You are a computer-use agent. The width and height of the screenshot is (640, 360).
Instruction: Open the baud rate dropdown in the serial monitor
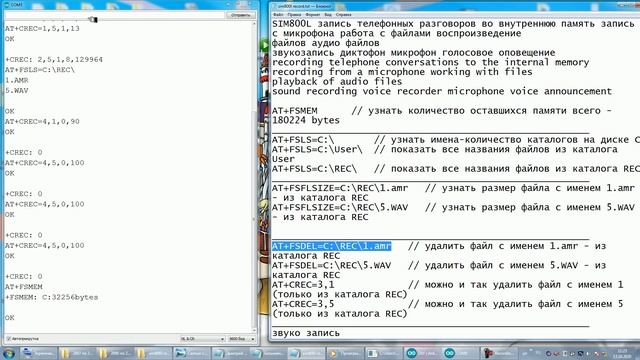point(241,339)
